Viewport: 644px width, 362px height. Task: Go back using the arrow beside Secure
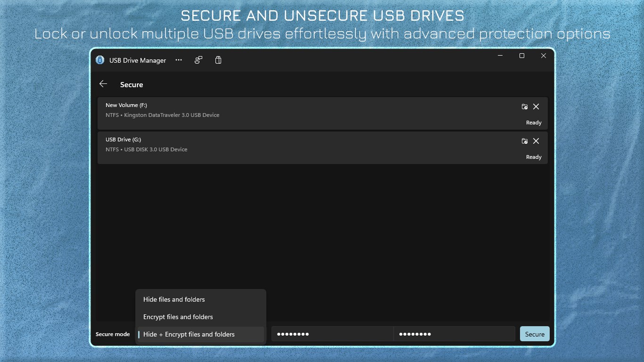coord(103,84)
